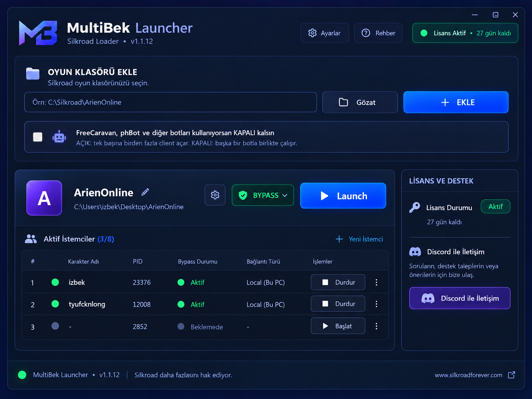The width and height of the screenshot is (532, 399).
Task: Click Durdur stop button for tyufcknlong
Action: (338, 304)
